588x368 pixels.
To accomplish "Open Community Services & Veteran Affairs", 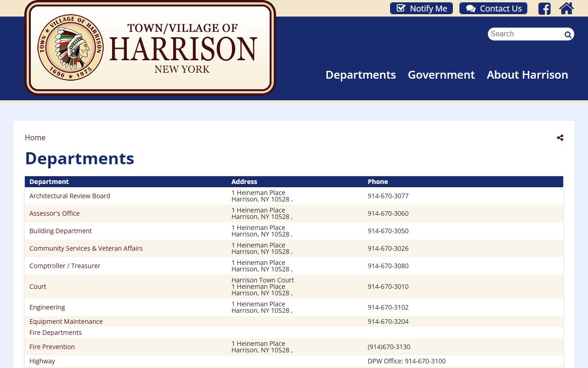I will pos(86,248).
